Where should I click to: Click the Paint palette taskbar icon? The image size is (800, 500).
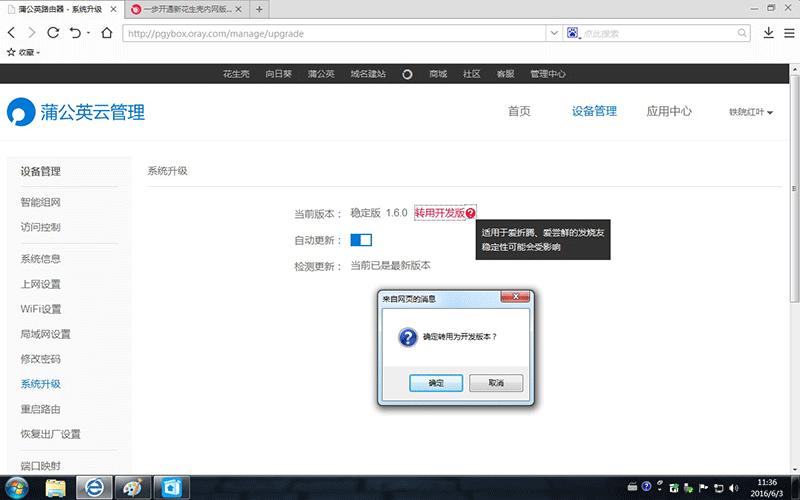pos(133,488)
